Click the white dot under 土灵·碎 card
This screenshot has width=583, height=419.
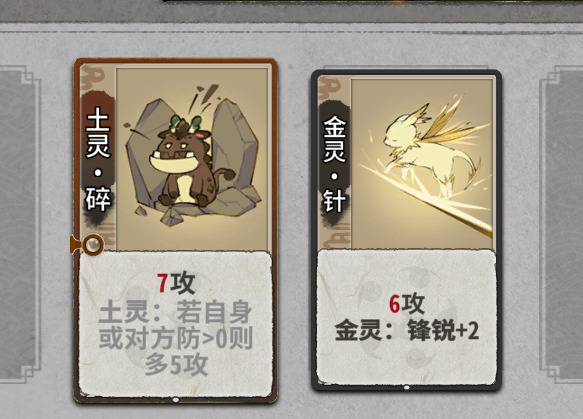click(176, 400)
